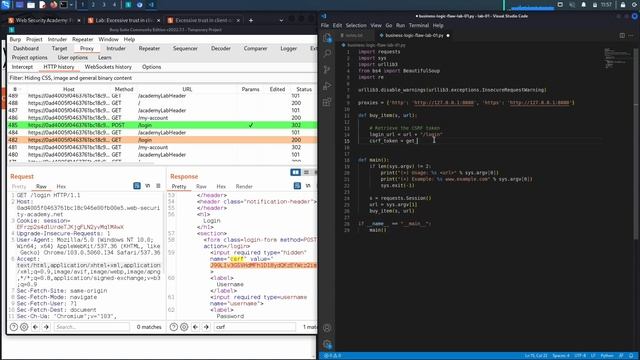Split the VS Code editor
The image size is (640, 360).
click(622, 36)
